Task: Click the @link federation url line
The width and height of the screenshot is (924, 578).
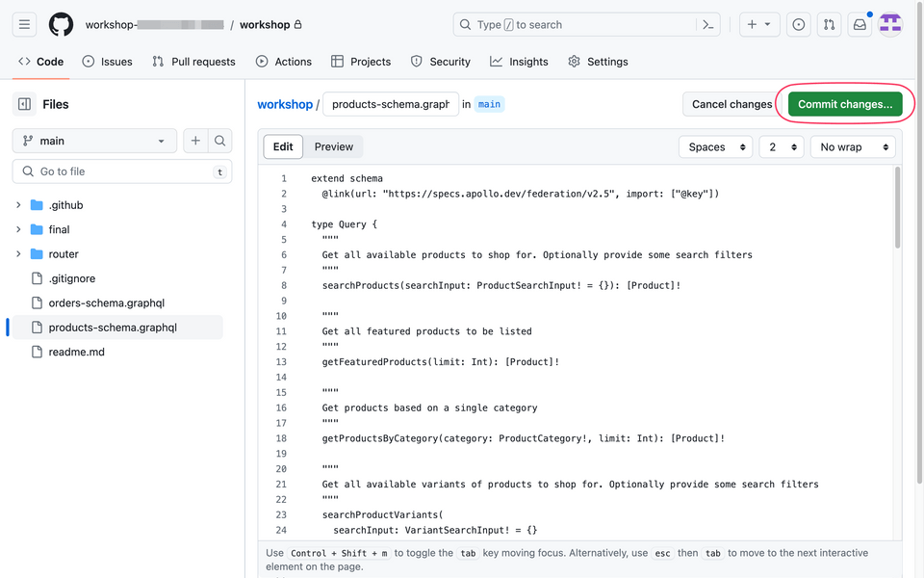Action: [521, 194]
